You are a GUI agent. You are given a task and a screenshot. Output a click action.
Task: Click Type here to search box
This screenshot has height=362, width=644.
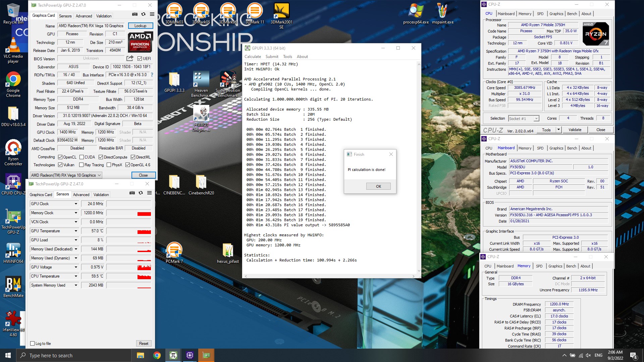tap(74, 355)
